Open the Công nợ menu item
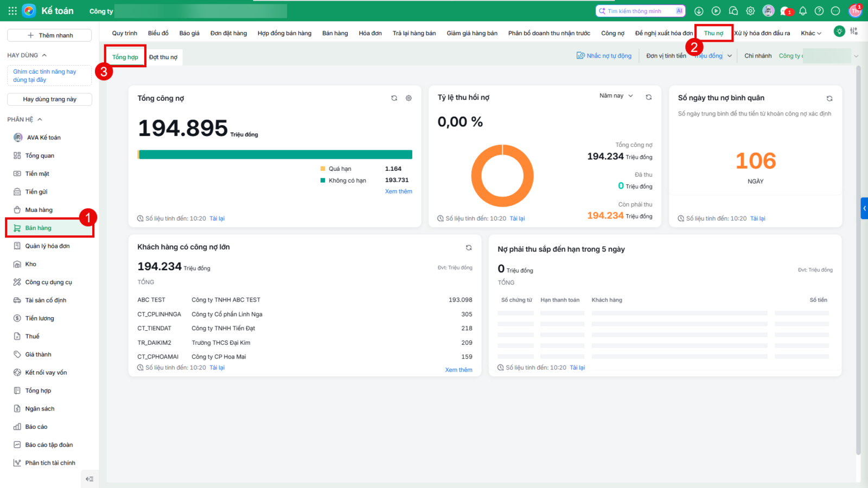This screenshot has width=868, height=488. (612, 34)
